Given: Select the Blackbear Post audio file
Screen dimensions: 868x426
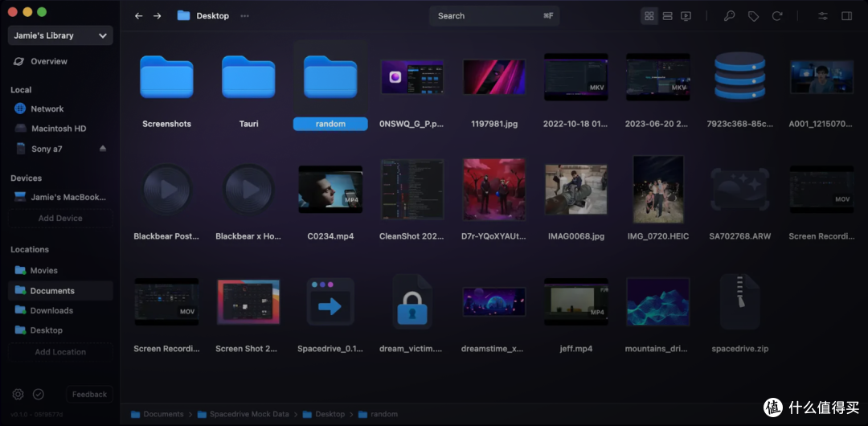Looking at the screenshot, I should [x=166, y=190].
